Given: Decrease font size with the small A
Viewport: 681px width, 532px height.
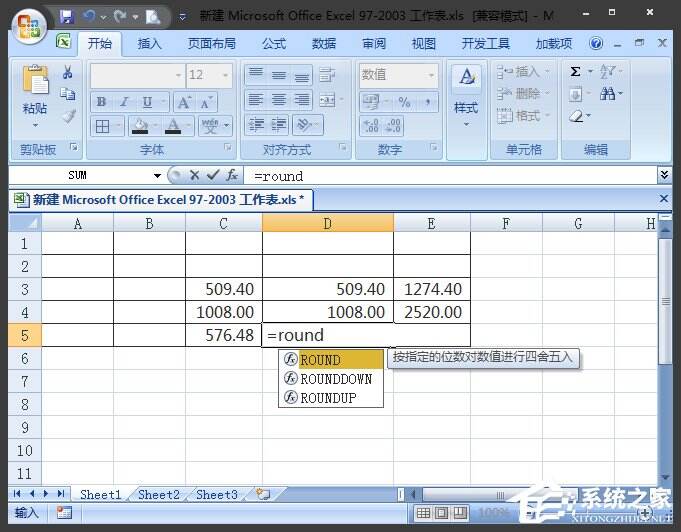Looking at the screenshot, I should click(205, 102).
